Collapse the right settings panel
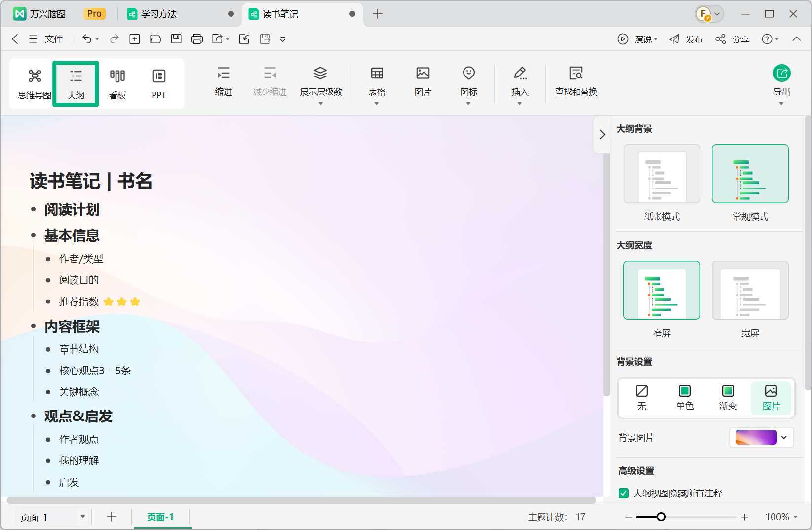Image resolution: width=812 pixels, height=530 pixels. tap(602, 134)
